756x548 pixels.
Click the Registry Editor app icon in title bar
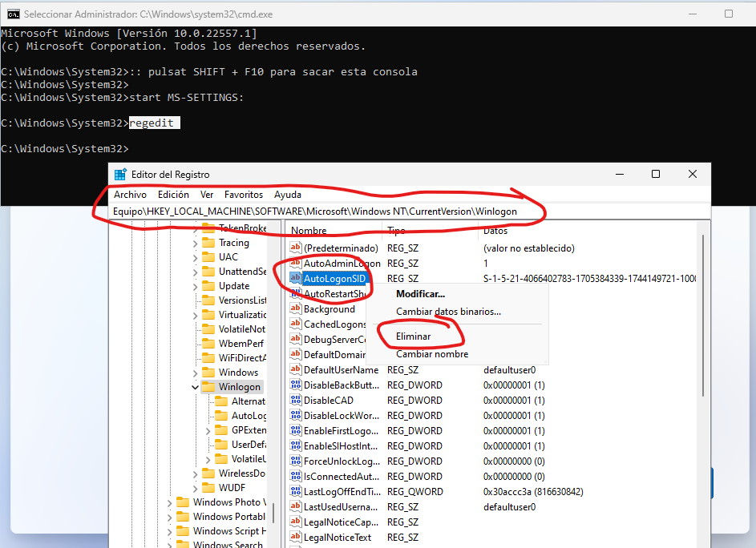pos(120,175)
